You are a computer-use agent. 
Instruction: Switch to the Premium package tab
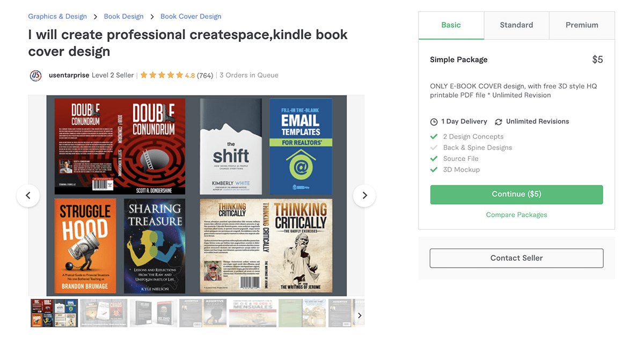click(582, 25)
